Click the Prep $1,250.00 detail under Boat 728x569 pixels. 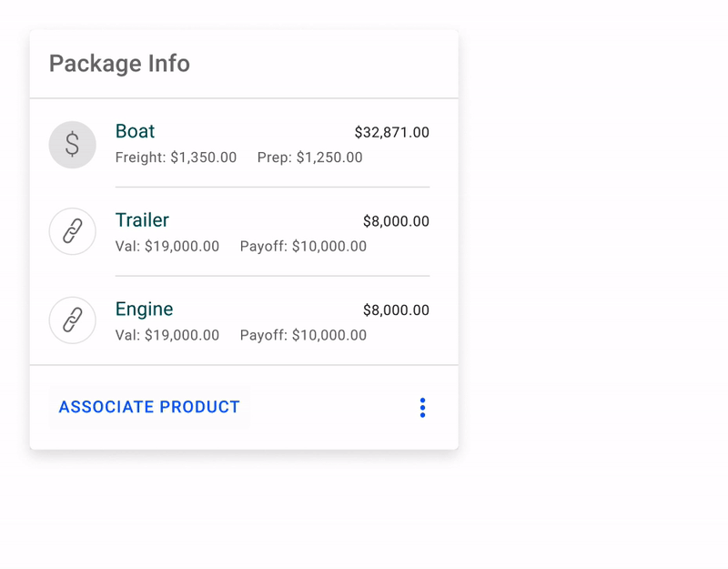(309, 157)
